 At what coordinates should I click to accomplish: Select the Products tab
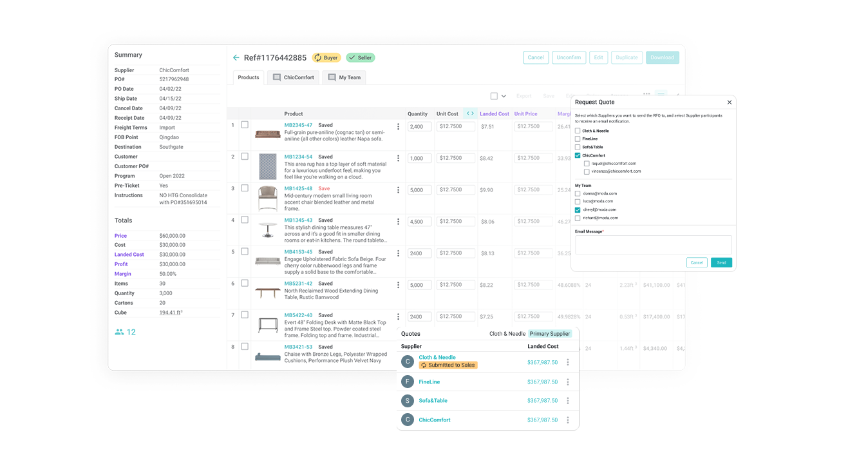pos(249,77)
